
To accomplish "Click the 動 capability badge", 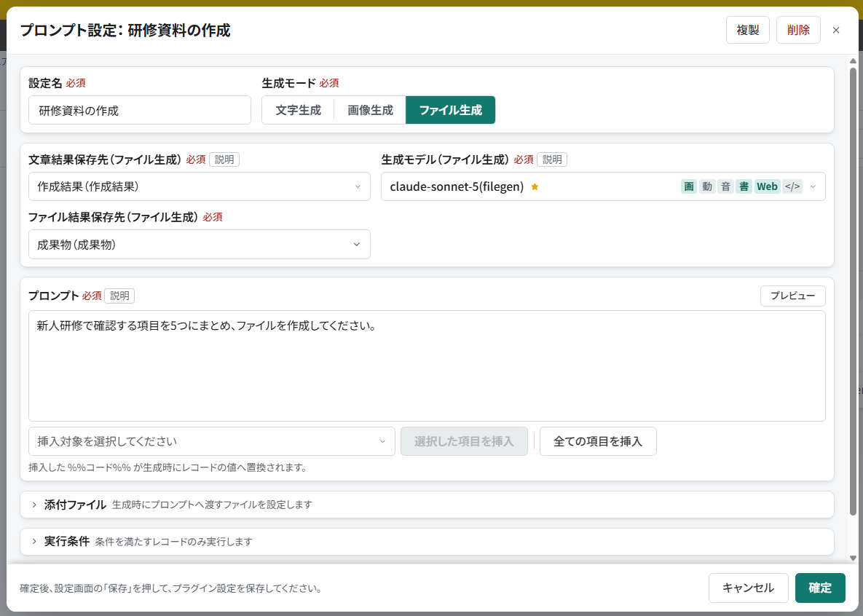I will (x=706, y=186).
